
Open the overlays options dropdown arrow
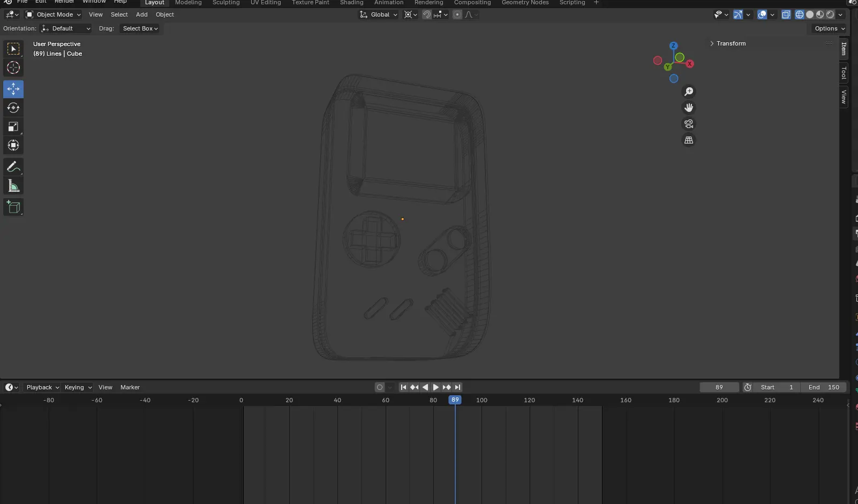(x=772, y=14)
